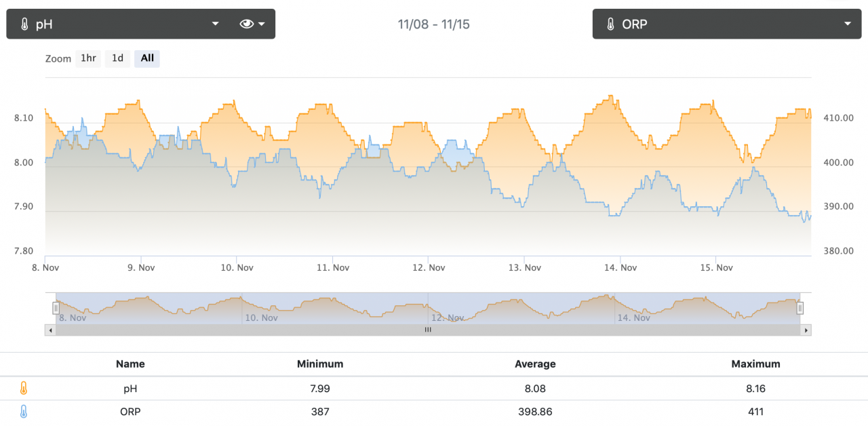Open the caret next to eye icon
Viewport: 868px width, 426px height.
point(261,24)
